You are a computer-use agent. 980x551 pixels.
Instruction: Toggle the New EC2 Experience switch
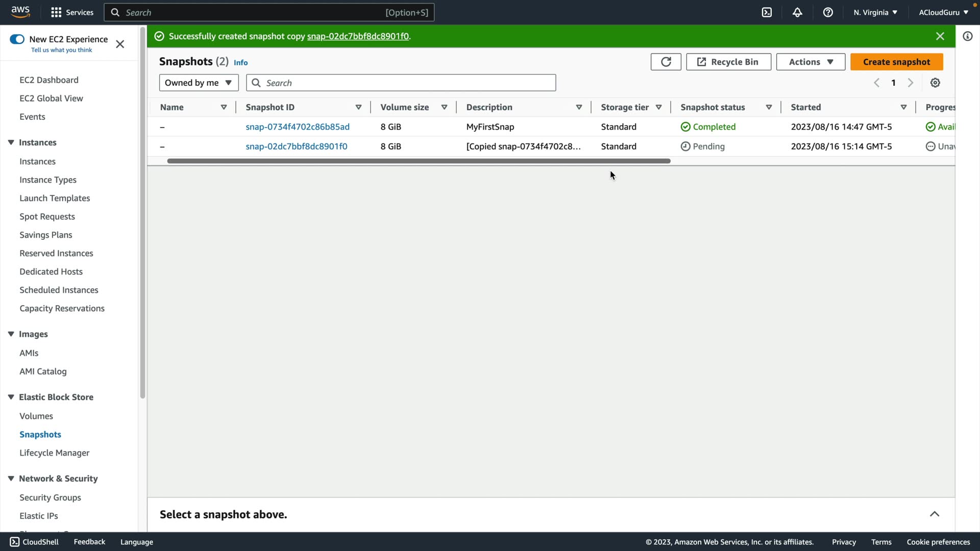click(17, 39)
